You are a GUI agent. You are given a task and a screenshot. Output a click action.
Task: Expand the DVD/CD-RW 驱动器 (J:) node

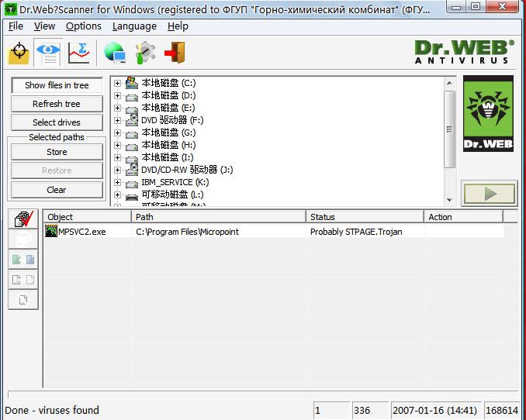(117, 170)
